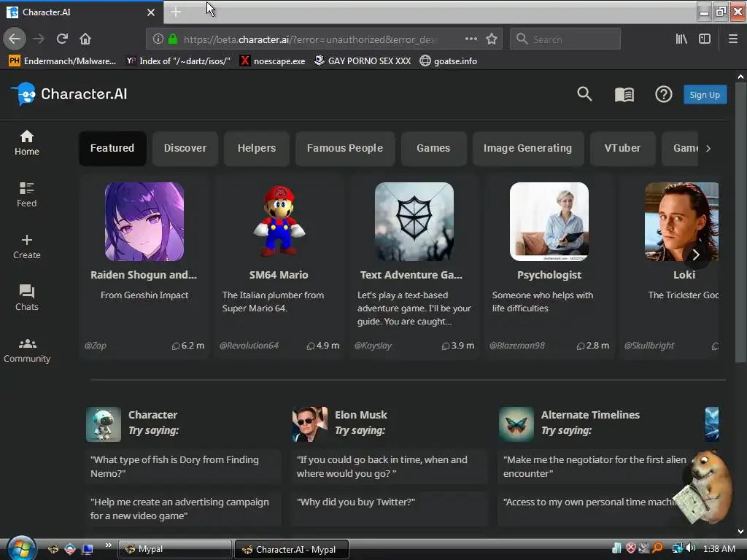Open Chats in the sidebar
This screenshot has width=747, height=560.
click(27, 298)
